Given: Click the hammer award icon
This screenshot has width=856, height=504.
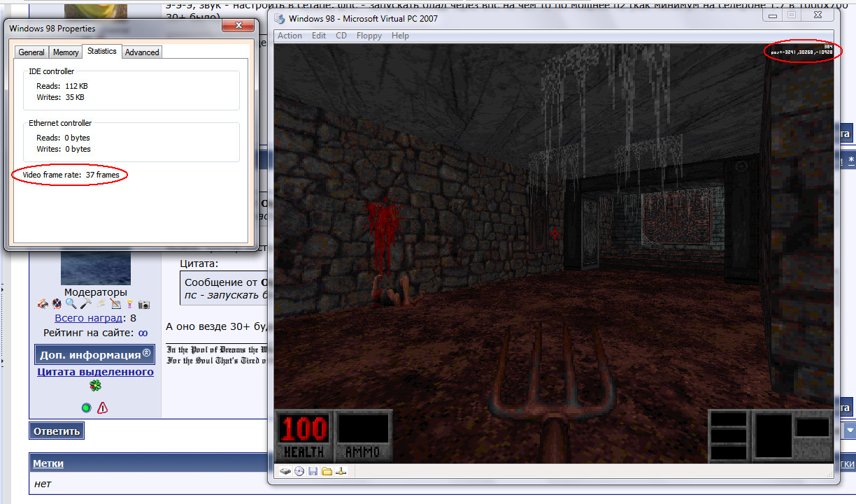Looking at the screenshot, I should (85, 304).
